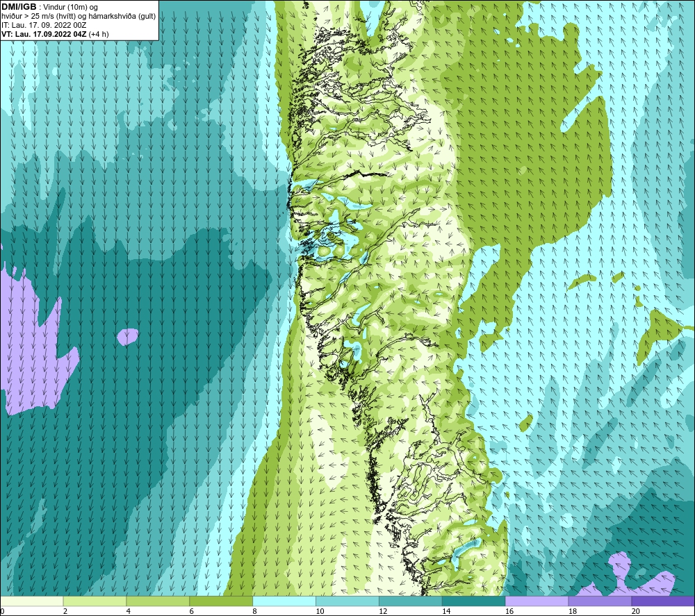Click the 10–12 m/s aqua legend swatch
Image resolution: width=695 pixels, height=616 pixels.
(347, 601)
